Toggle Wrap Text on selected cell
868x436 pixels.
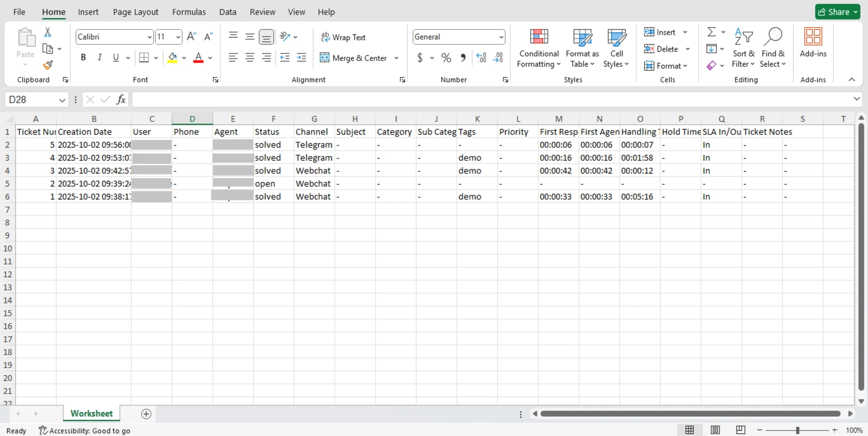[343, 37]
